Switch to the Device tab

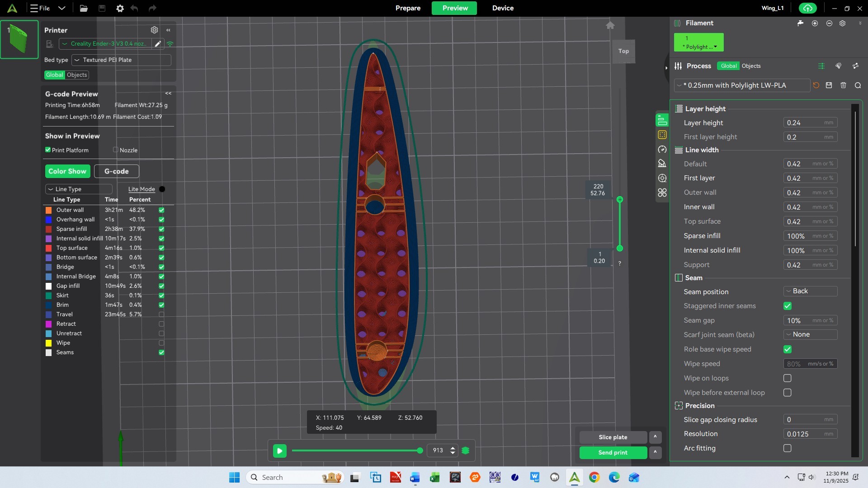click(503, 8)
